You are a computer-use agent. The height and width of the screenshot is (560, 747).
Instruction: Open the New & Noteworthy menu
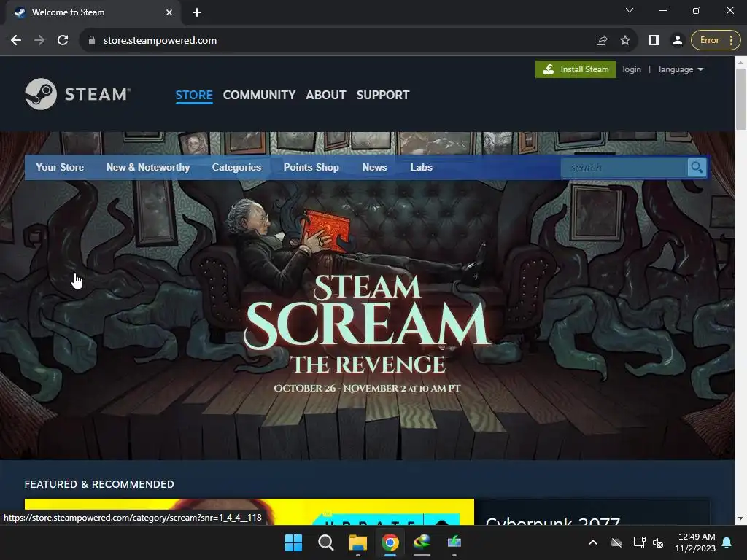(x=147, y=167)
